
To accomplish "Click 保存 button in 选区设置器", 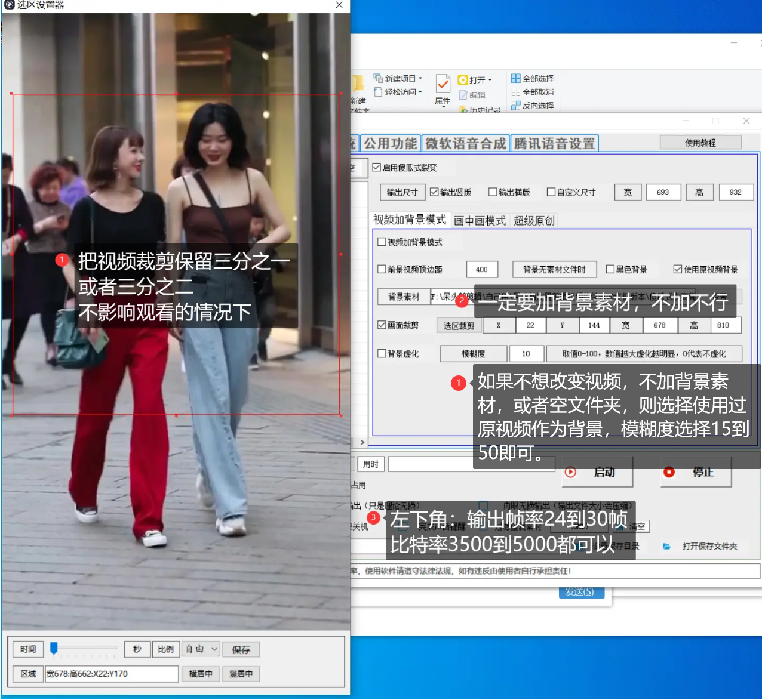I will (x=241, y=649).
